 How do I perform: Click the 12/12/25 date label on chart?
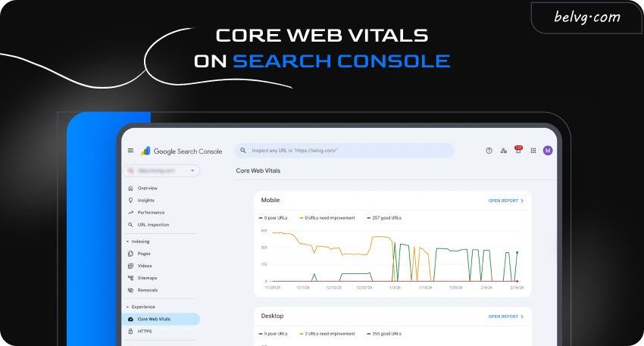pos(333,288)
